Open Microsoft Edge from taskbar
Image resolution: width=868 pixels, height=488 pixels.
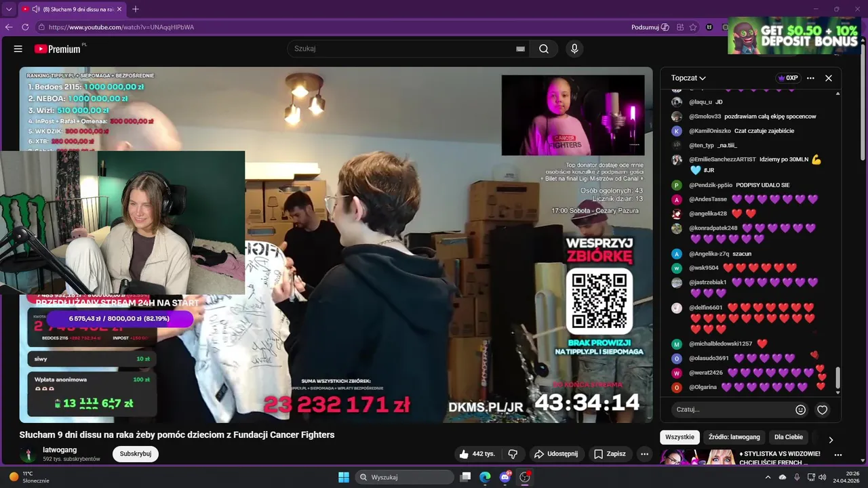(x=485, y=477)
